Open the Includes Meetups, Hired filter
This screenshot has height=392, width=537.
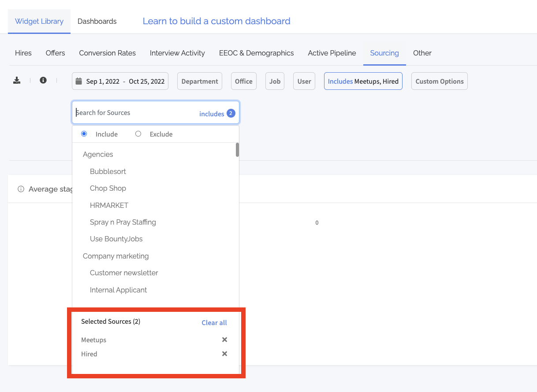(x=363, y=81)
